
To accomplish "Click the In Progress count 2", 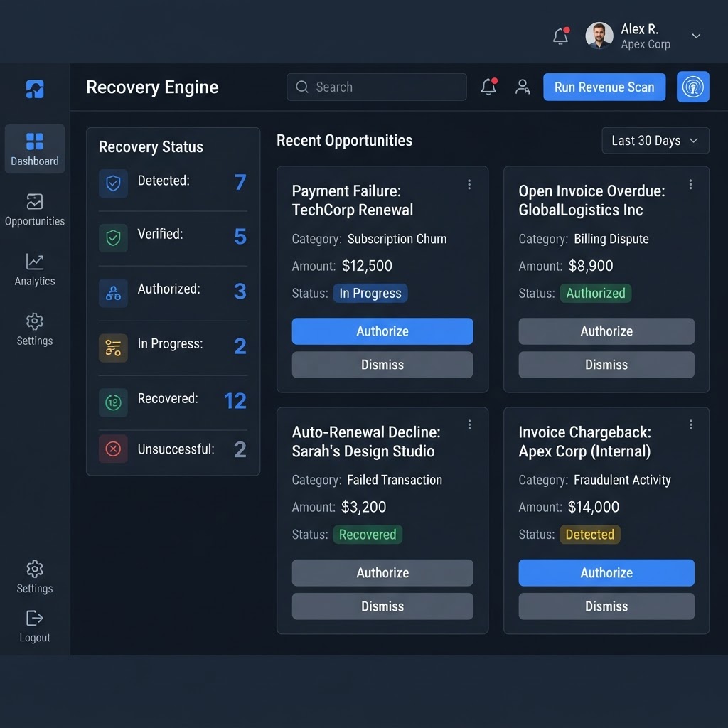I will point(240,346).
